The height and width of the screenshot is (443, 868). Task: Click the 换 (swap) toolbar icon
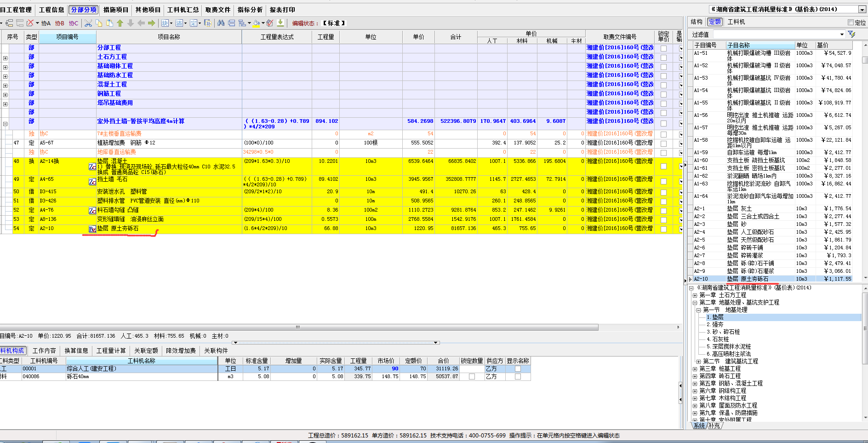point(165,23)
